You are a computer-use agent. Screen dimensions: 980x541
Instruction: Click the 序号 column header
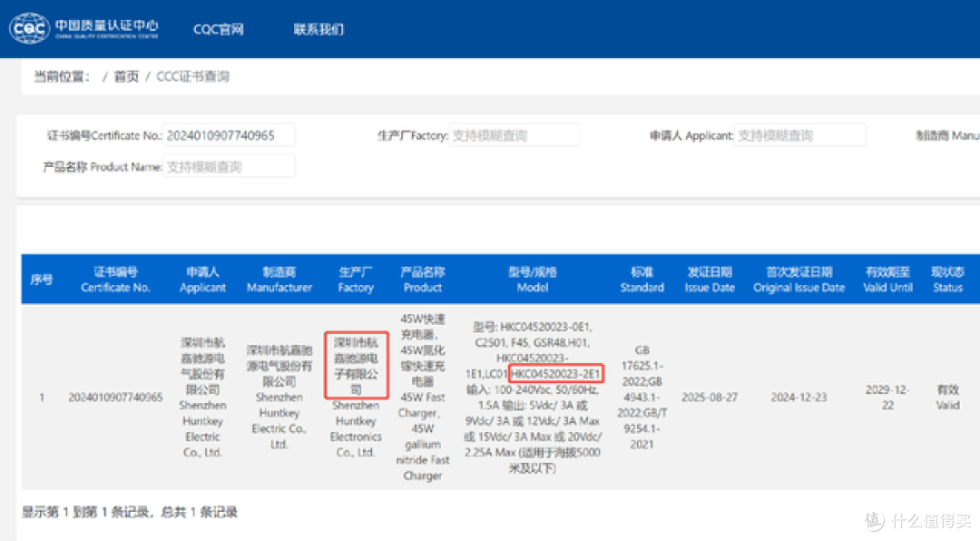click(41, 280)
